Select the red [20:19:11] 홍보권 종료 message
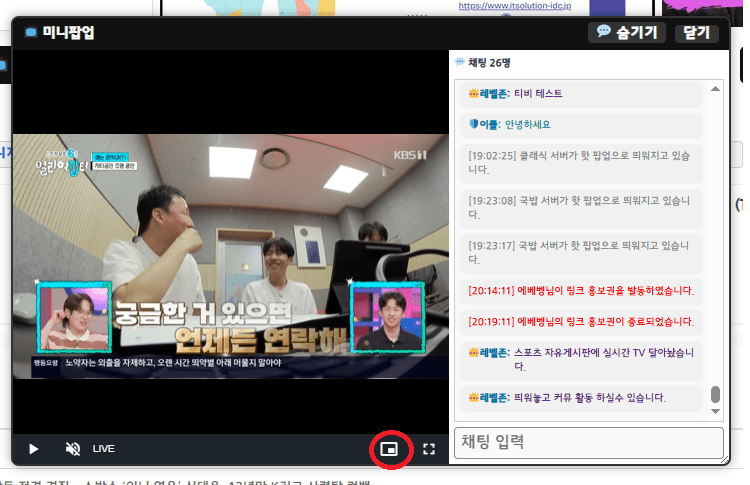 pyautogui.click(x=582, y=322)
